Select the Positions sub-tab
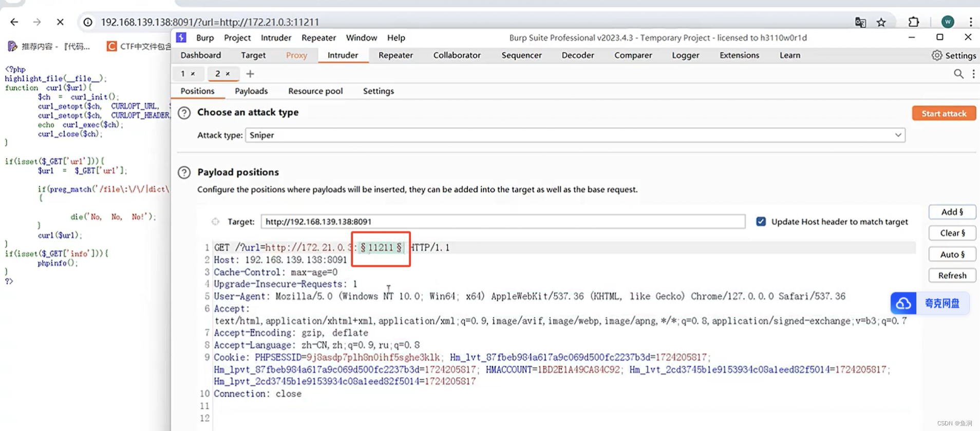The image size is (980, 431). click(x=197, y=91)
